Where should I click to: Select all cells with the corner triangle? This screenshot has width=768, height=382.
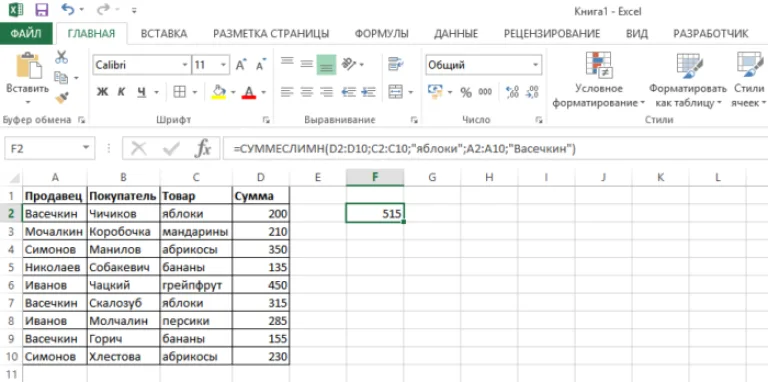pyautogui.click(x=15, y=178)
